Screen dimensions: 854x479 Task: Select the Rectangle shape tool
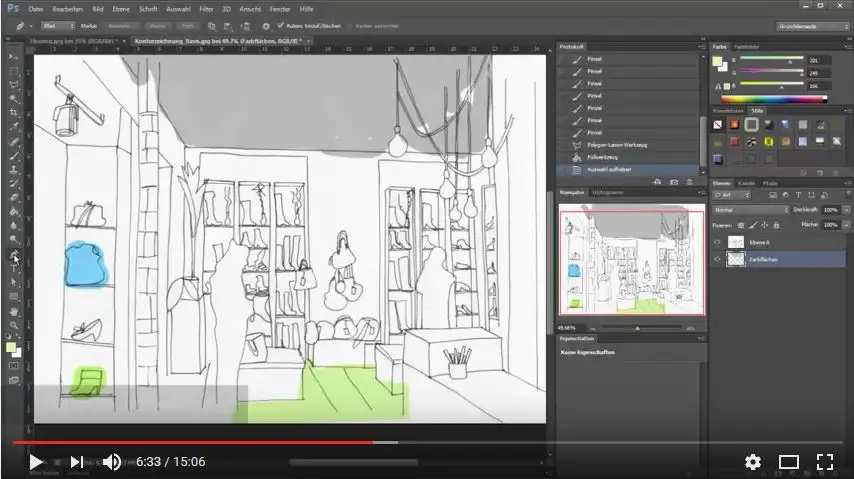14,297
